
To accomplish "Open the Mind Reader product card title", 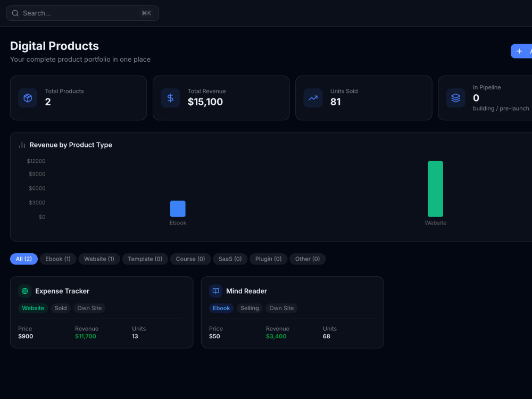I will pos(247,291).
